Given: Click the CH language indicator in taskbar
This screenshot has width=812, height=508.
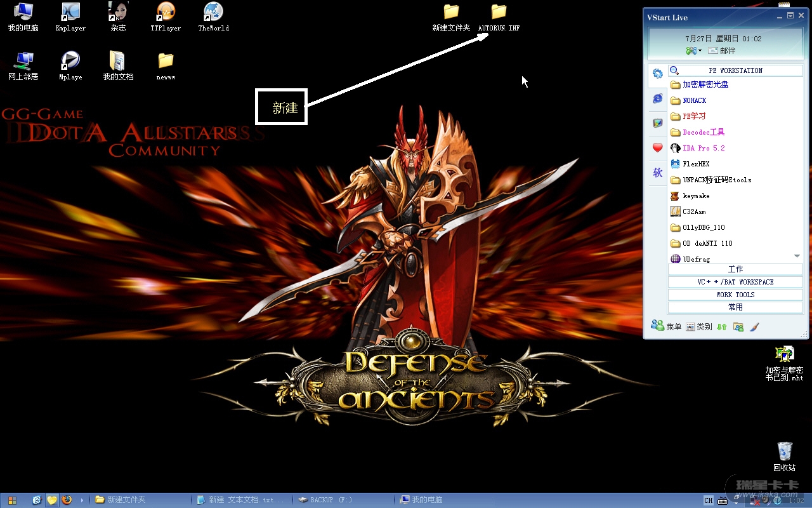Looking at the screenshot, I should [709, 500].
